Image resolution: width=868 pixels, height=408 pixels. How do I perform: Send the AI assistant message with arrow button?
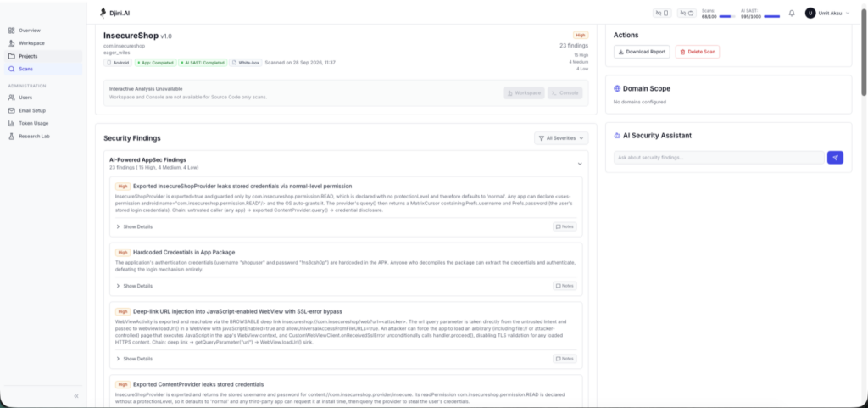pyautogui.click(x=835, y=158)
